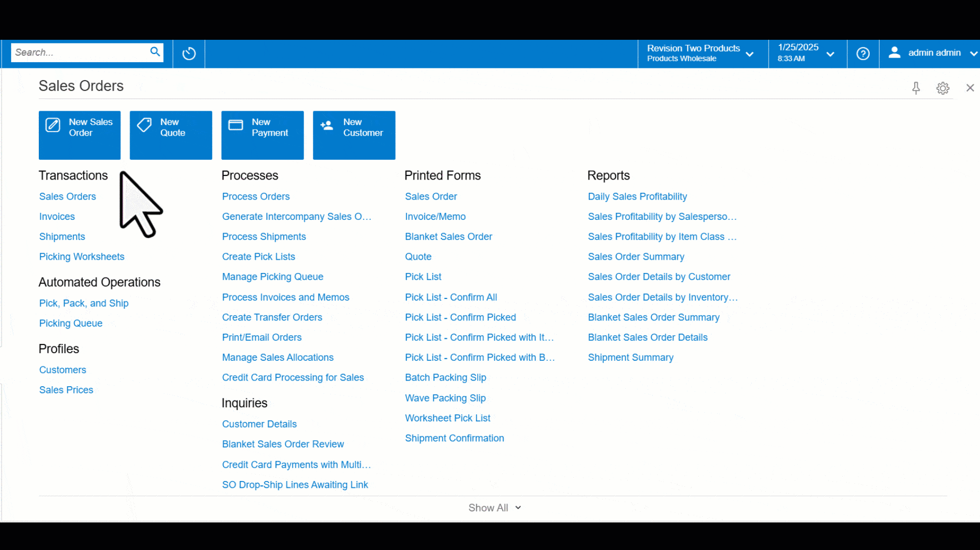Open Generate Intercompany Sales Orders link
Viewport: 980px width, 550px height.
(x=297, y=216)
